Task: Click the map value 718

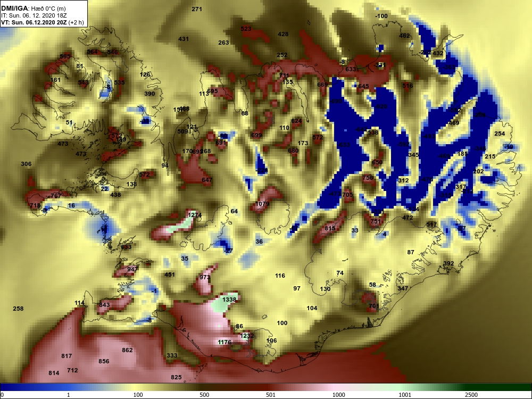Action: tap(35, 205)
